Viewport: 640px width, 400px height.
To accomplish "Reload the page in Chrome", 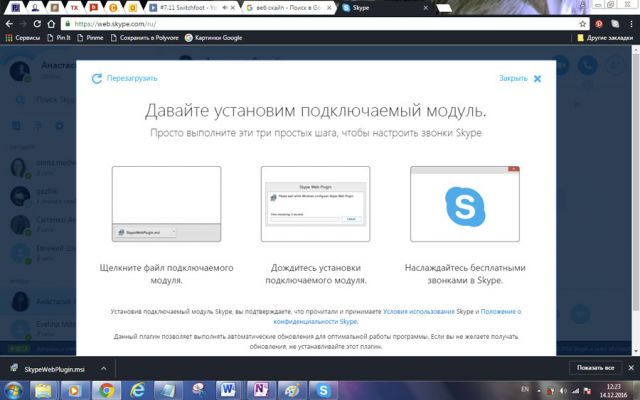I will click(37, 24).
